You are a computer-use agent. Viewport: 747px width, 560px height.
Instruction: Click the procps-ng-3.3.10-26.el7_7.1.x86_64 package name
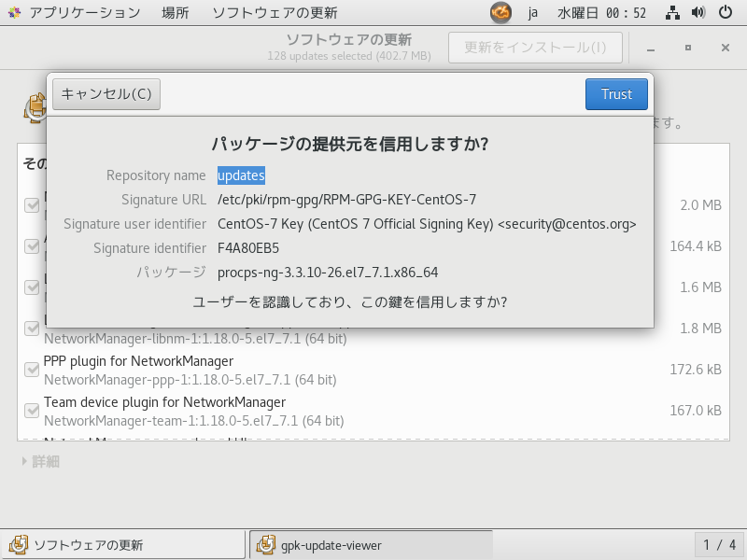328,273
